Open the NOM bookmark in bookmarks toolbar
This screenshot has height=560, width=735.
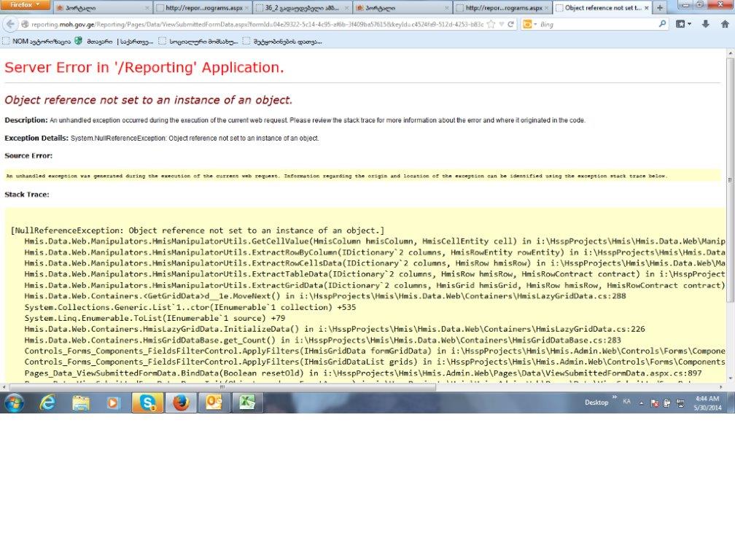[x=36, y=42]
